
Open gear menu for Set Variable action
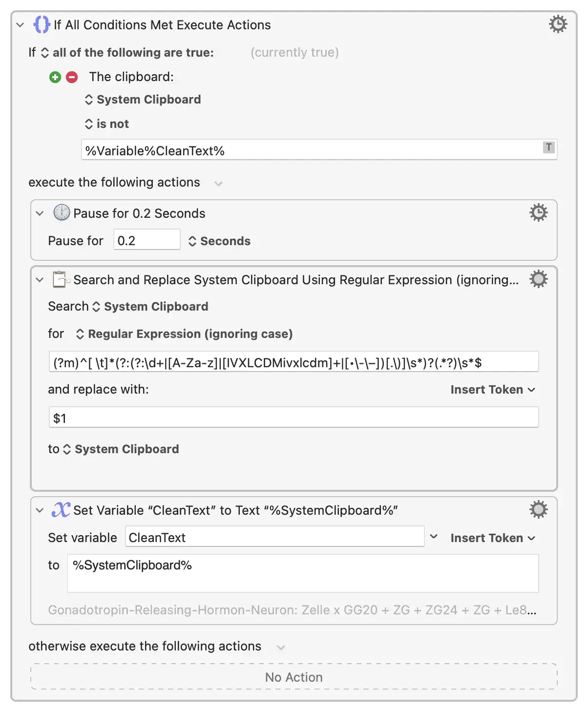(x=538, y=509)
